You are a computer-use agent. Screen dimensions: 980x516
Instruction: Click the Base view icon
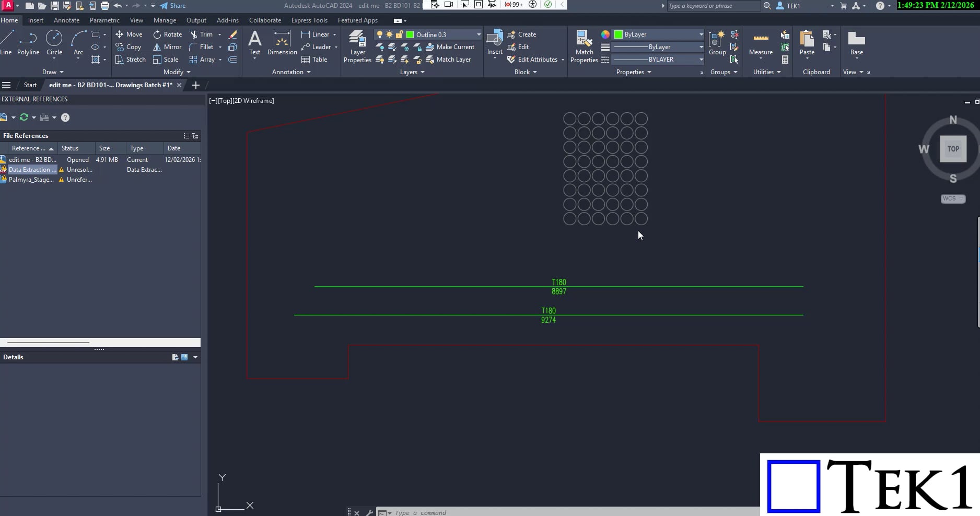pos(857,43)
